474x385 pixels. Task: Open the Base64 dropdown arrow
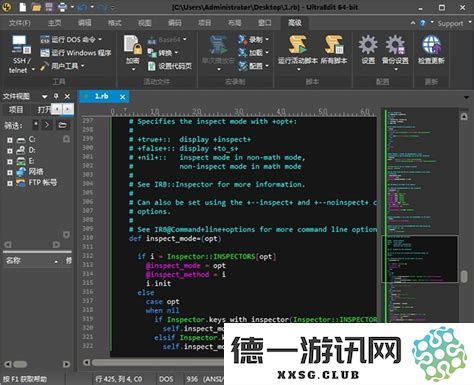[184, 39]
